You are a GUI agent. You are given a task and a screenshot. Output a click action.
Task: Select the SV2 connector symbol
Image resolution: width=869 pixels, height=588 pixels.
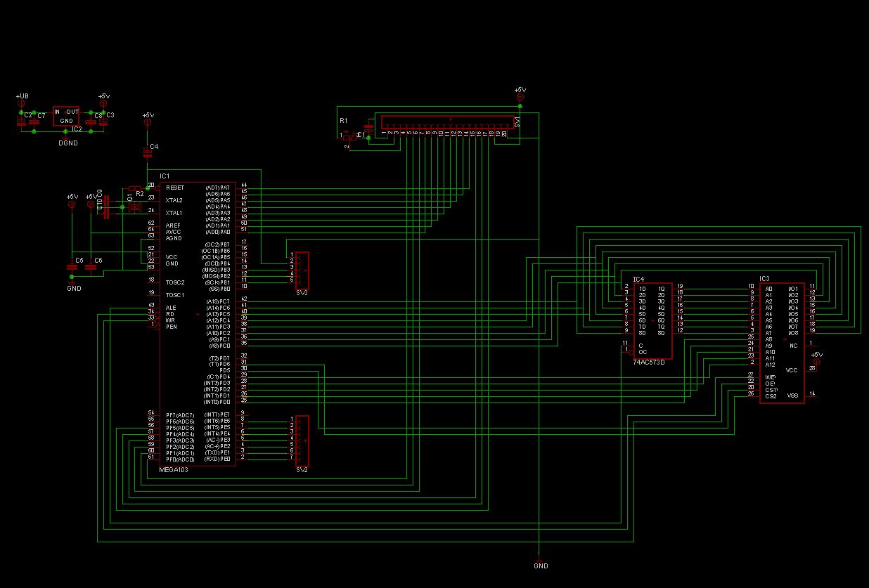[302, 440]
